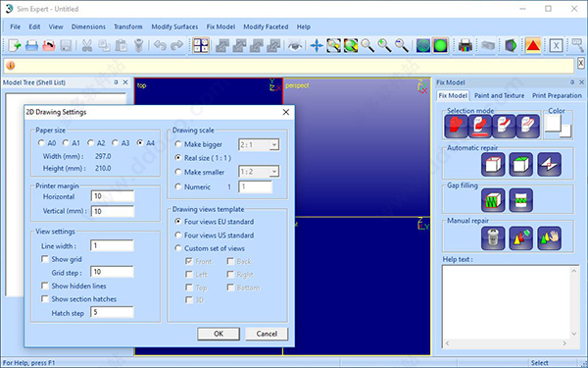Select the A3 paper size radio

115,142
